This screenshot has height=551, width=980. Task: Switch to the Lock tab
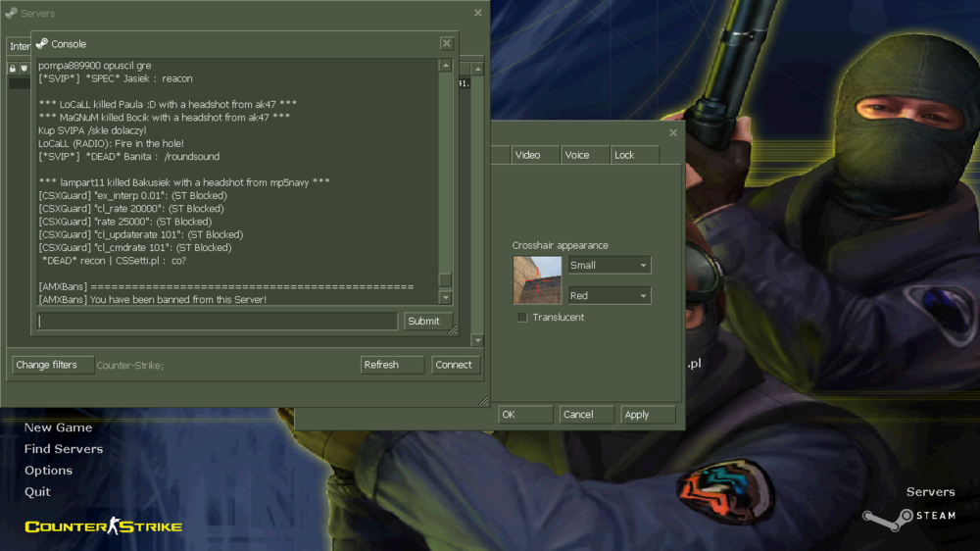(634, 155)
